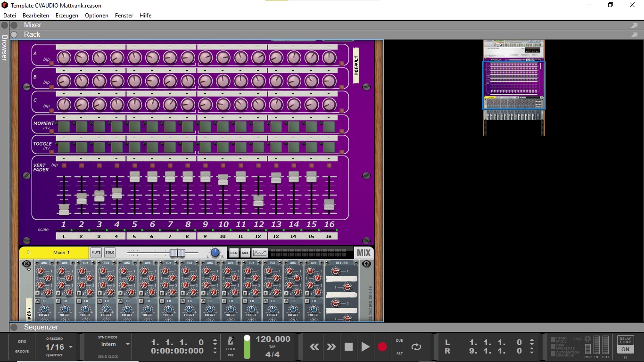The image size is (644, 362).
Task: Enable the DUB button
Action: pyautogui.click(x=399, y=340)
